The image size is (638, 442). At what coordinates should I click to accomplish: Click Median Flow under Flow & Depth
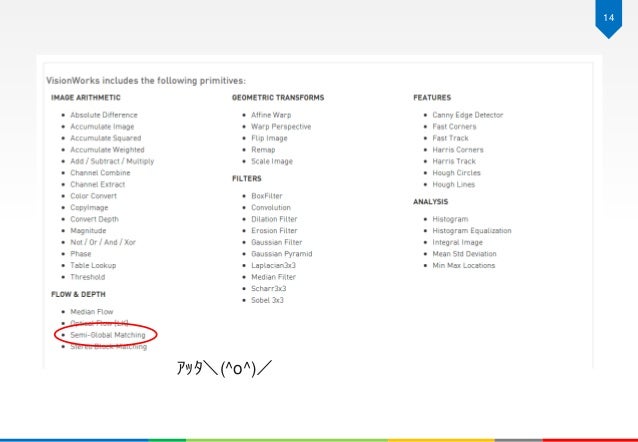click(92, 312)
